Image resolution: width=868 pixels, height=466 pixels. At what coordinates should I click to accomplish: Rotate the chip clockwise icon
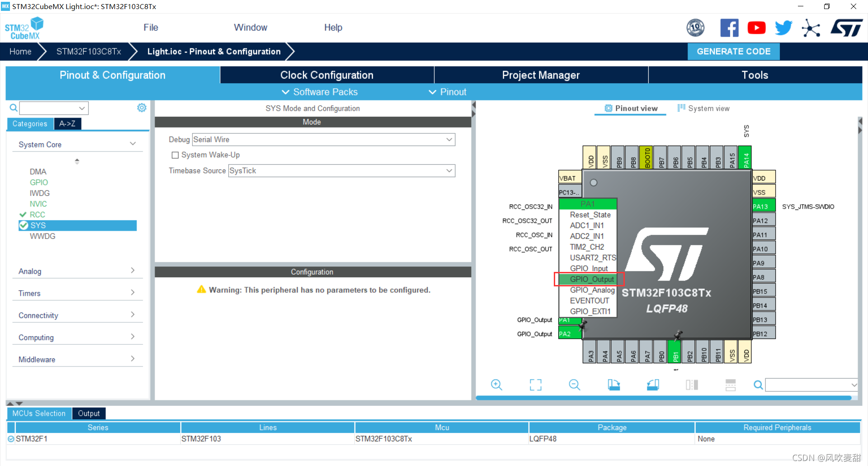614,385
